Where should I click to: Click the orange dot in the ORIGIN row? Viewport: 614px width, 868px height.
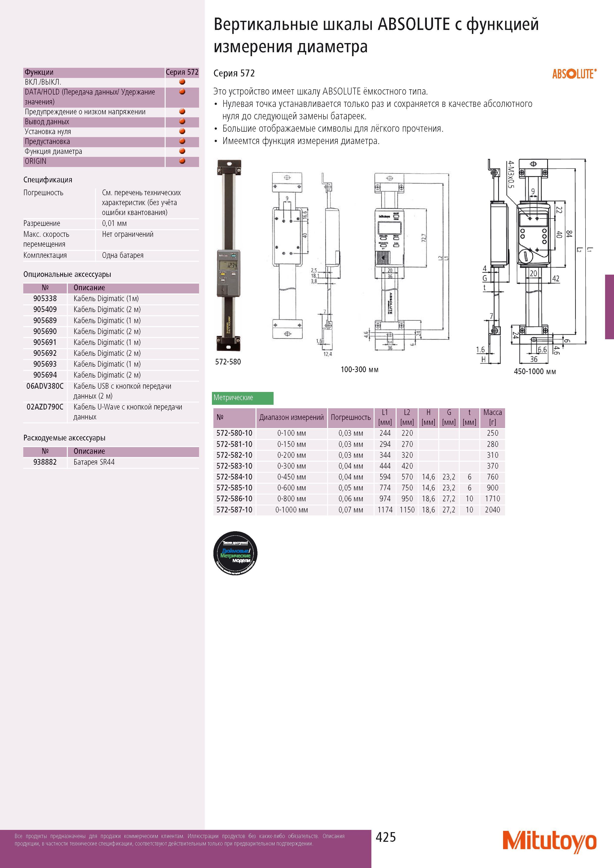coord(182,161)
